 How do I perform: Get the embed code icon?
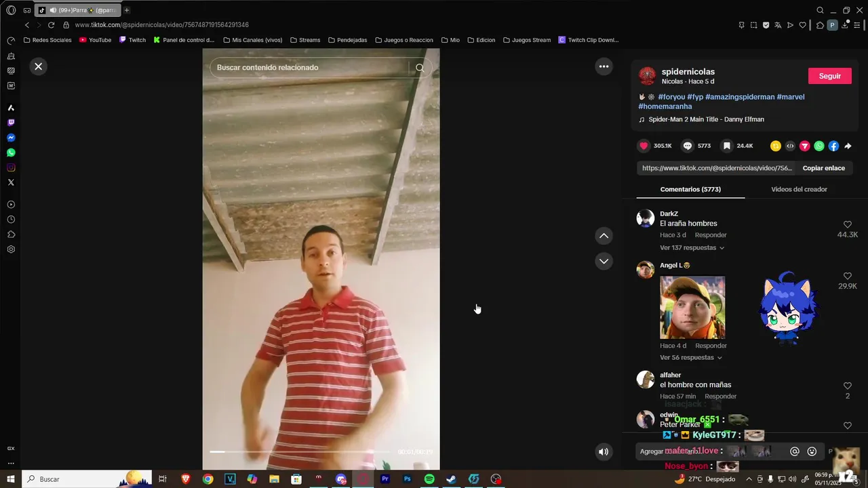[790, 146]
